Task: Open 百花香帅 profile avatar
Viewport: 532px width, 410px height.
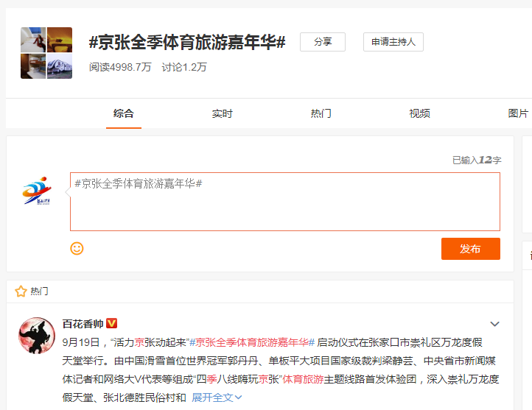Action: point(37,336)
